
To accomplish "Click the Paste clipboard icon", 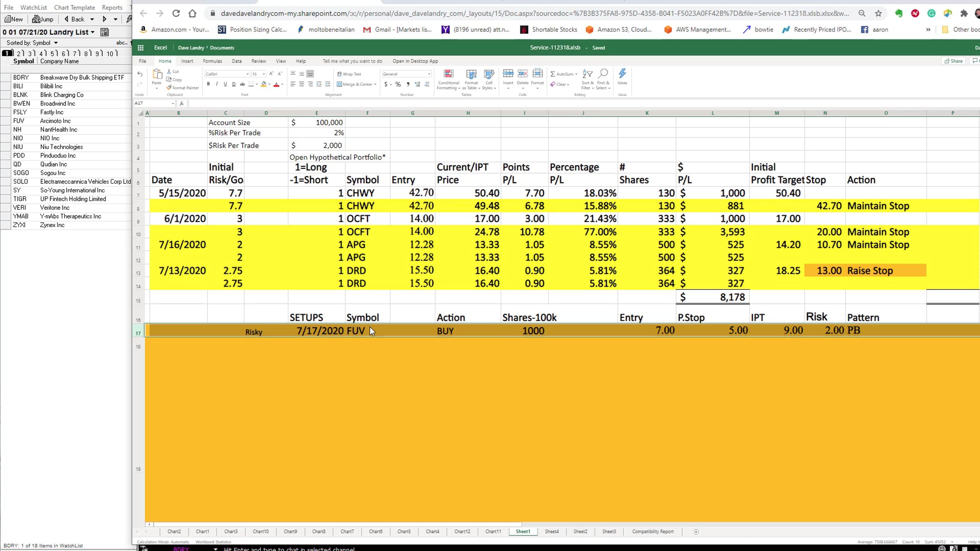I will [157, 74].
